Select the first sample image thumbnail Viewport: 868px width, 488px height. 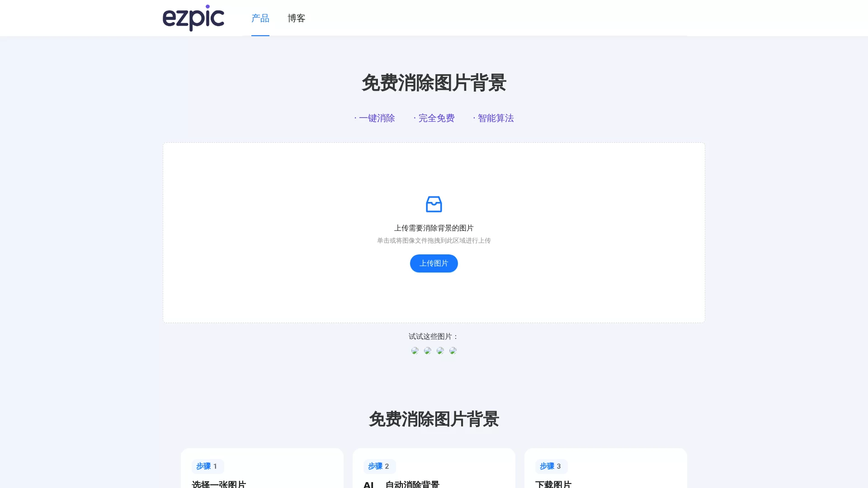pyautogui.click(x=415, y=350)
